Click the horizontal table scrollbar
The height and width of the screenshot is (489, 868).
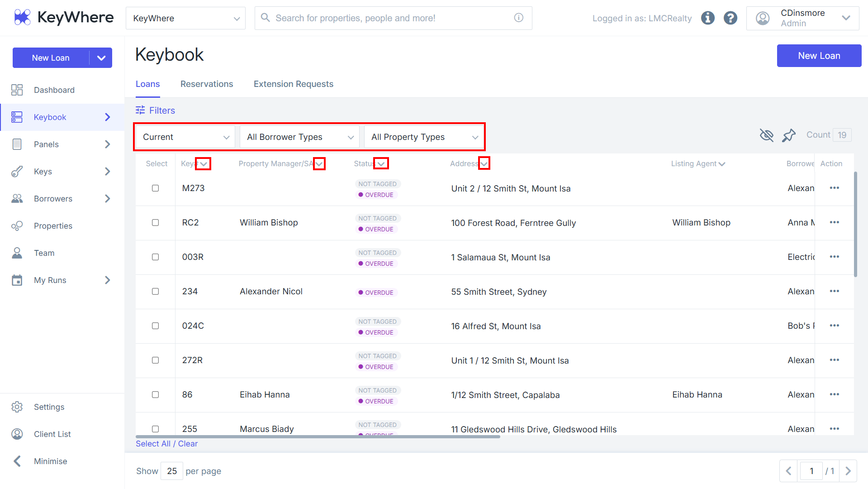click(318, 437)
